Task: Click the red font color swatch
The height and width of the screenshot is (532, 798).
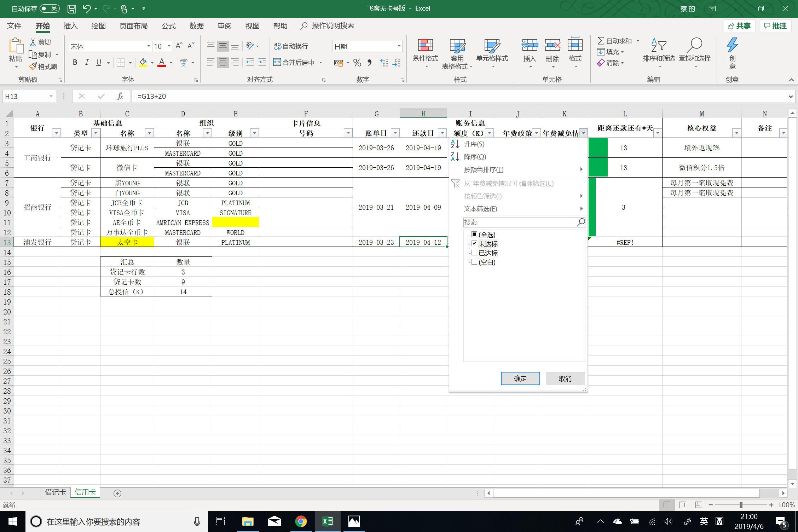Action: [x=162, y=63]
